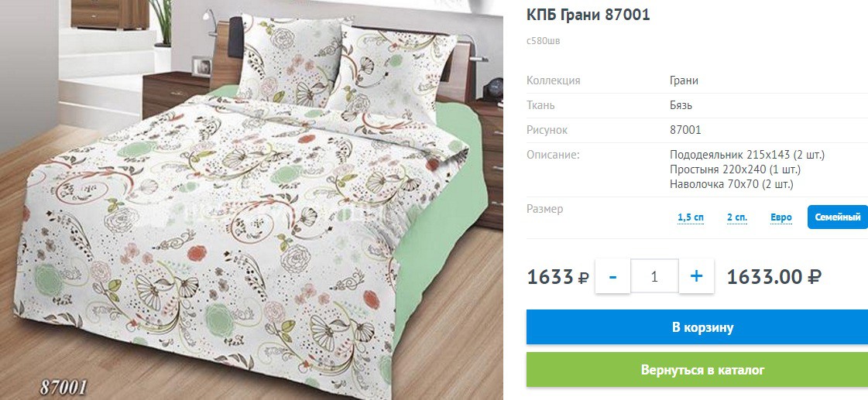
Task: Click the Бязь fabric value
Action: tap(681, 105)
